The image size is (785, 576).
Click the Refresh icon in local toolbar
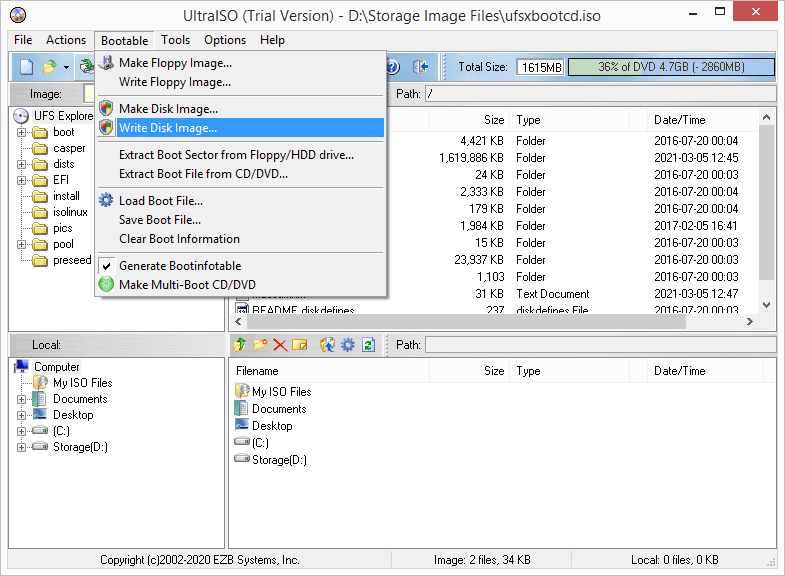[x=368, y=345]
